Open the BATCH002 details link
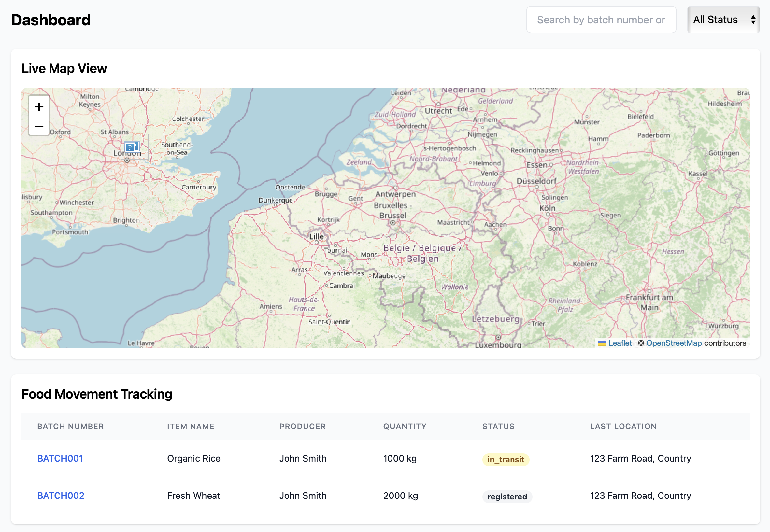770x532 pixels. (x=61, y=495)
